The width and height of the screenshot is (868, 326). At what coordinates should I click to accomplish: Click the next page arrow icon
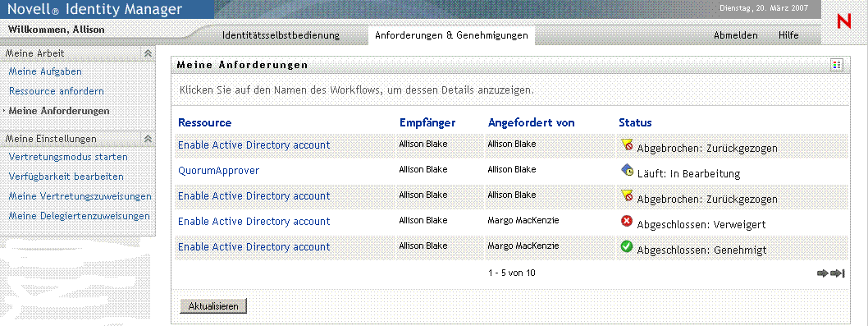(x=823, y=273)
